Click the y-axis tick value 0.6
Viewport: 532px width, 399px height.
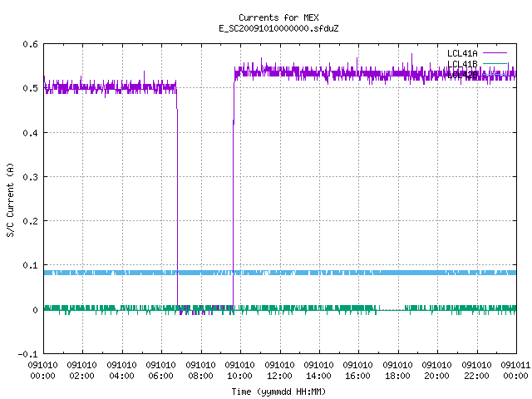click(x=30, y=44)
